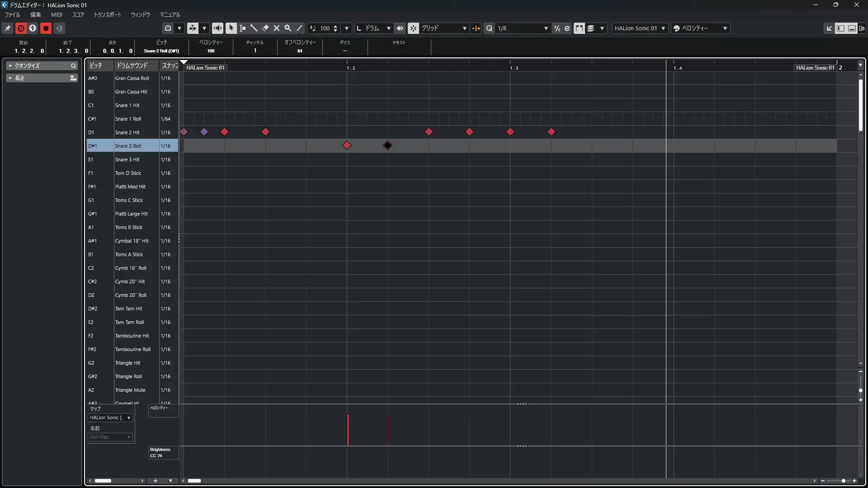The height and width of the screenshot is (488, 868).
Task: Open the HALion Sonic 01 part dropdown
Action: pyautogui.click(x=640, y=28)
